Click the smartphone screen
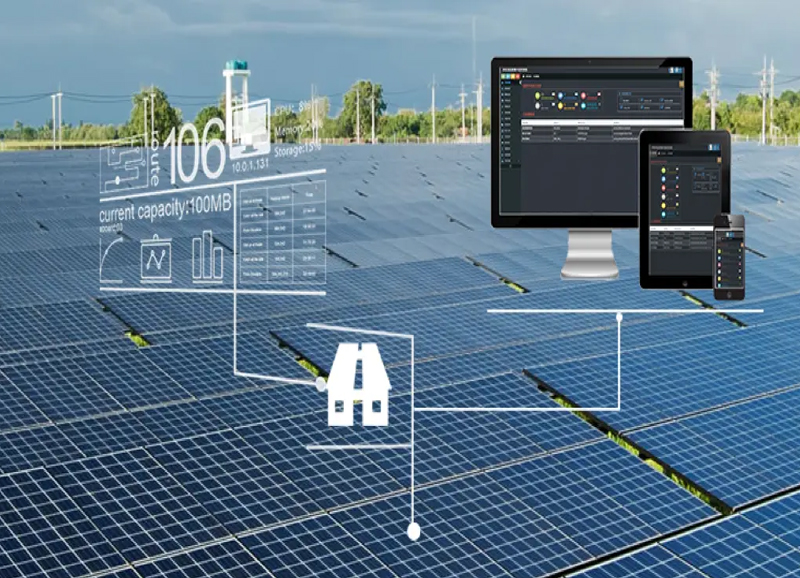Screen dimensions: 800x578 coord(729,256)
